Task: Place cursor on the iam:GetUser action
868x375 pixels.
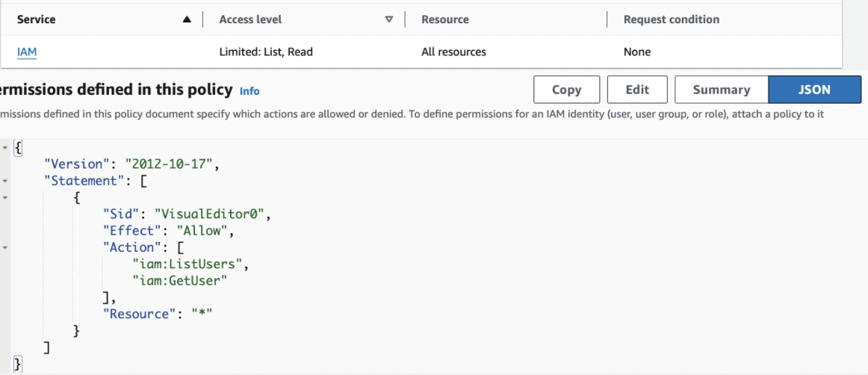Action: tap(179, 280)
